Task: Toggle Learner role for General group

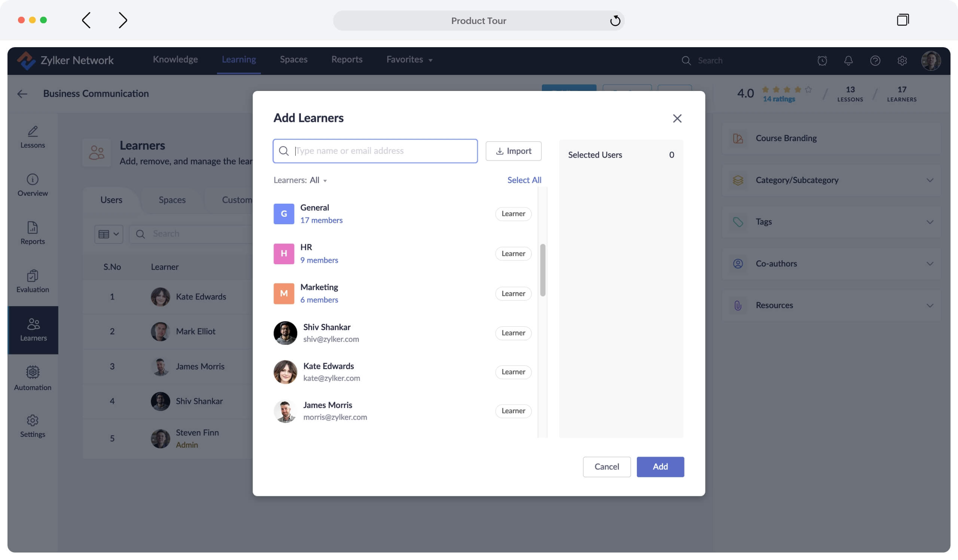Action: (x=513, y=214)
